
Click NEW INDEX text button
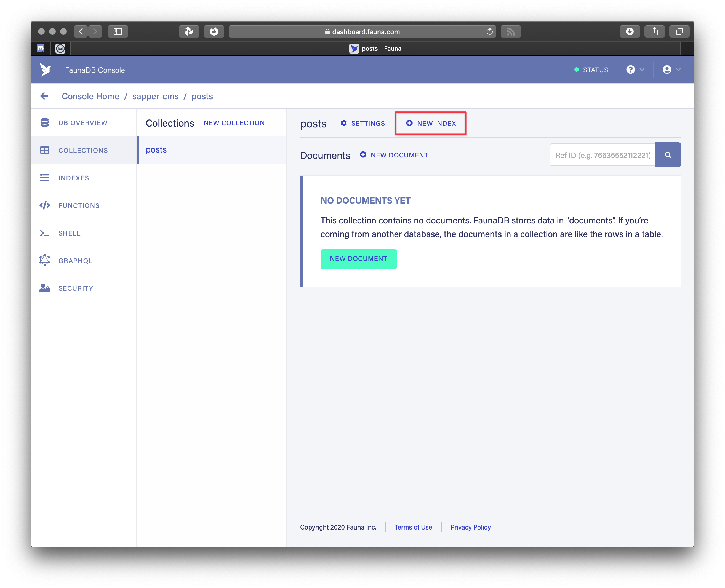click(x=436, y=123)
